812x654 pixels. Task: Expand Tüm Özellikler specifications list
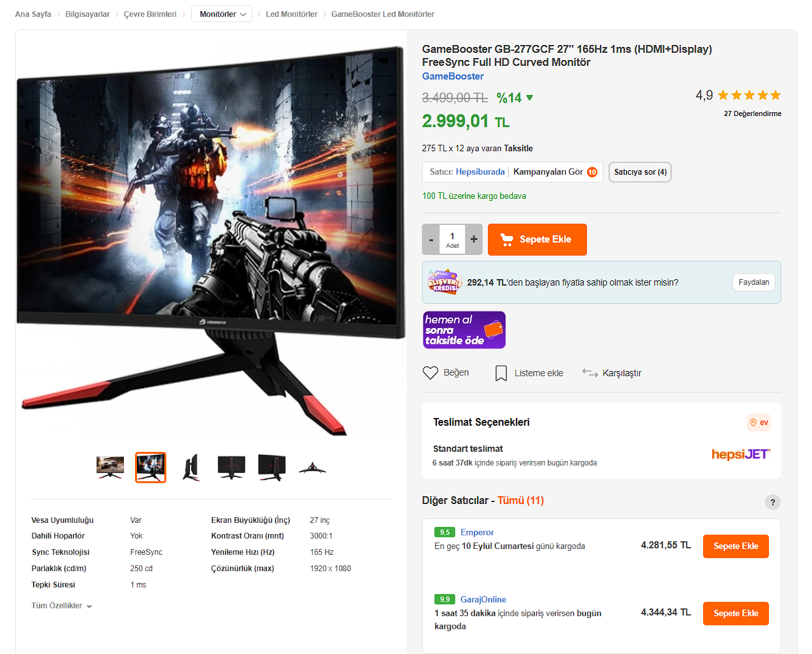point(61,606)
